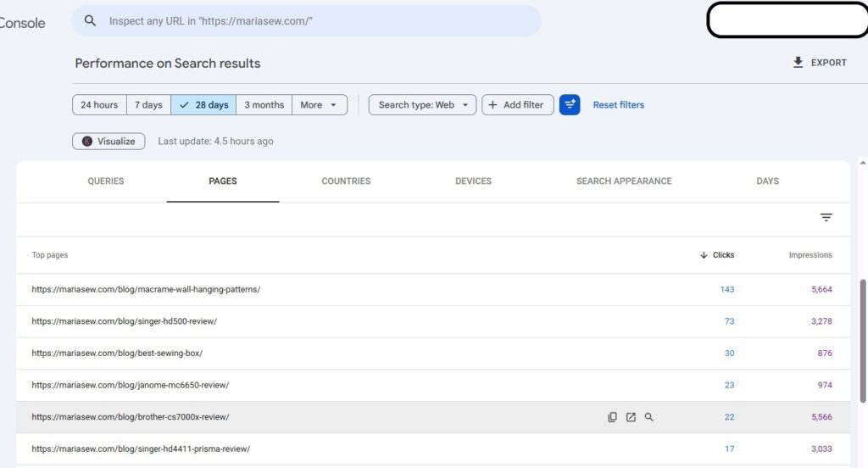Viewport: 868px width, 468px height.
Task: Select the 3 months date range
Action: pos(264,104)
